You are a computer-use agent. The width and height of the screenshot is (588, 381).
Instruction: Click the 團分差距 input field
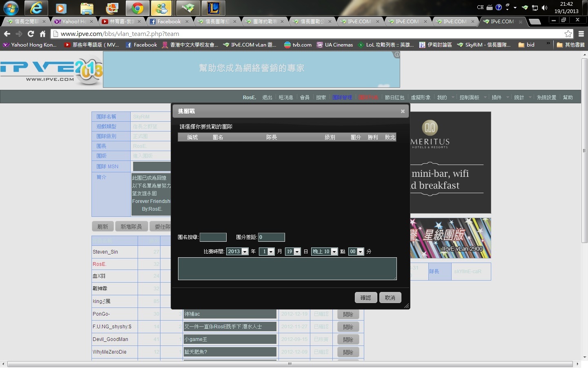pyautogui.click(x=271, y=237)
